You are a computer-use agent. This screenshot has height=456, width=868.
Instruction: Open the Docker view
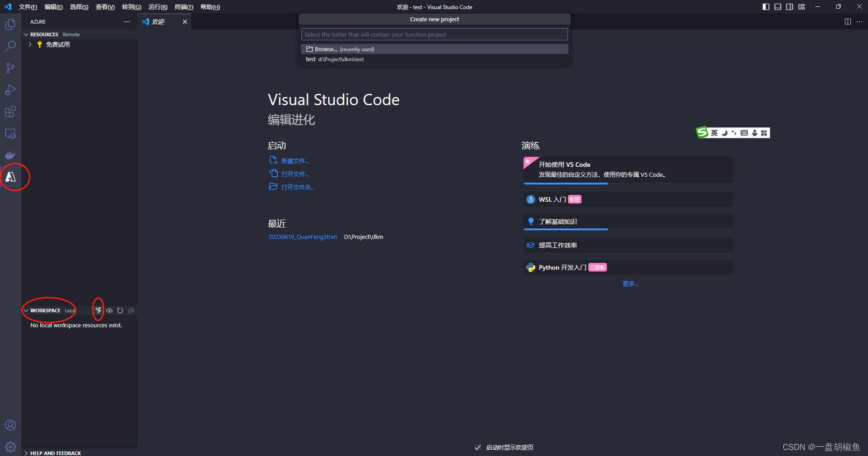(10, 155)
